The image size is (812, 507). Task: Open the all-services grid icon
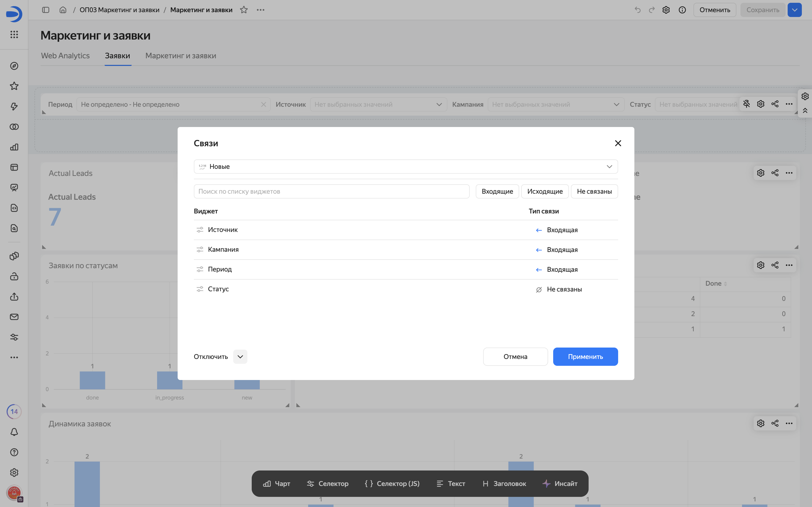click(x=14, y=34)
